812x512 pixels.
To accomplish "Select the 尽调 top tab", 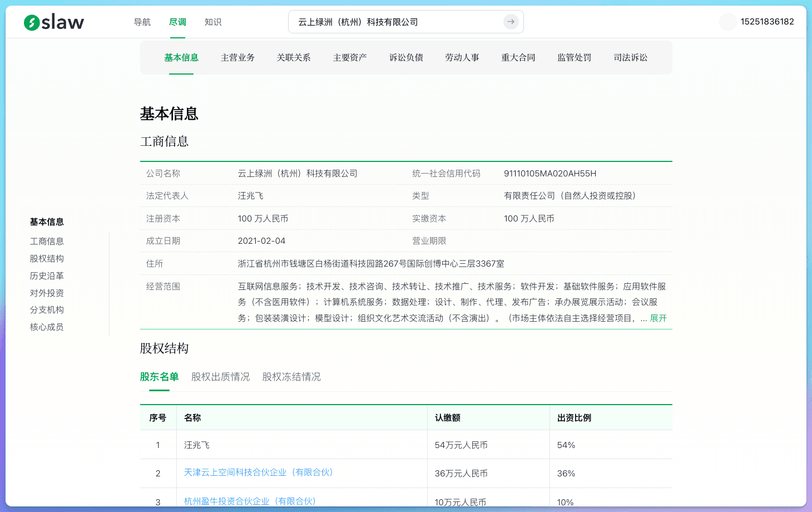I will click(177, 22).
